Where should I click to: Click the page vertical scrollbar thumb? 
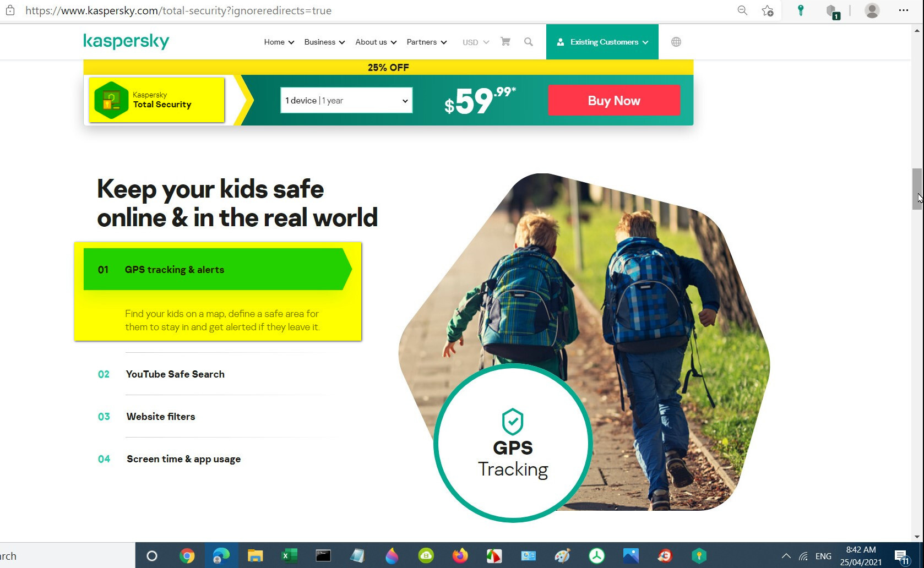tap(917, 189)
